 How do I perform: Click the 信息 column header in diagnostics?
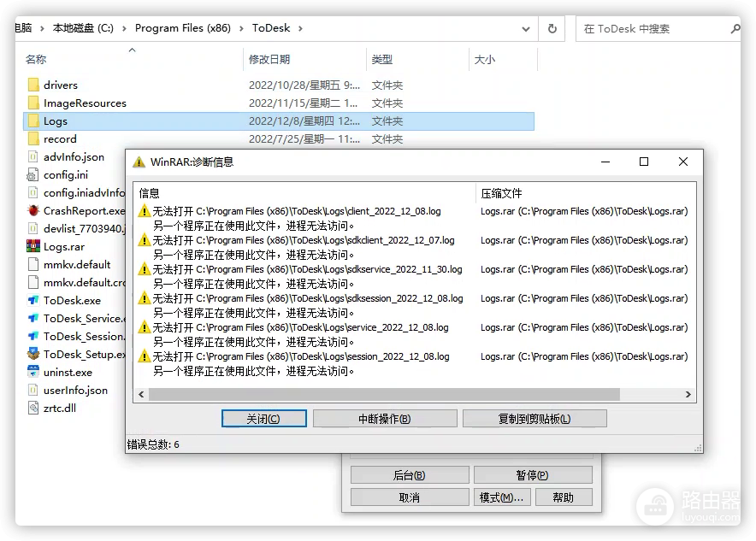click(304, 193)
